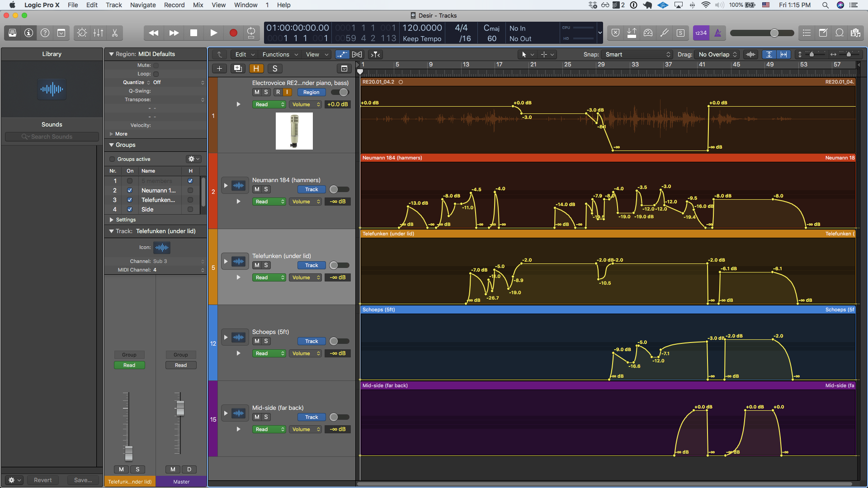Uncheck On box for Side group
This screenshot has height=488, width=868.
pos(130,209)
